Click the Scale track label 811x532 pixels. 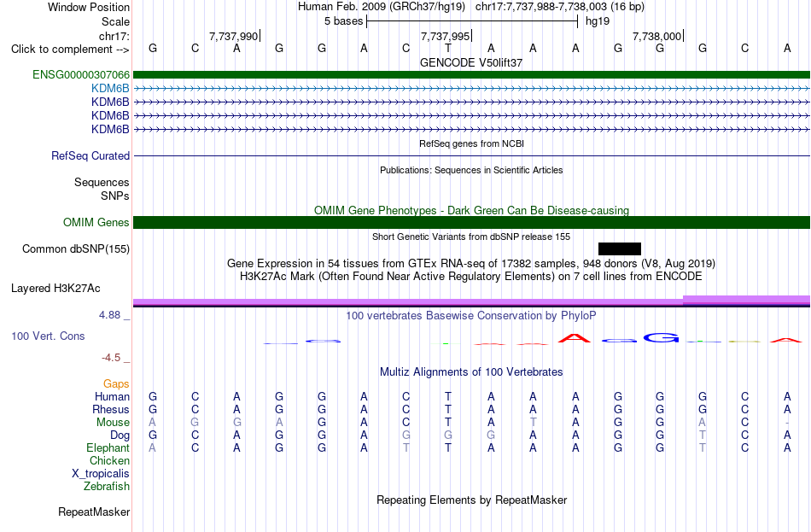[x=115, y=21]
